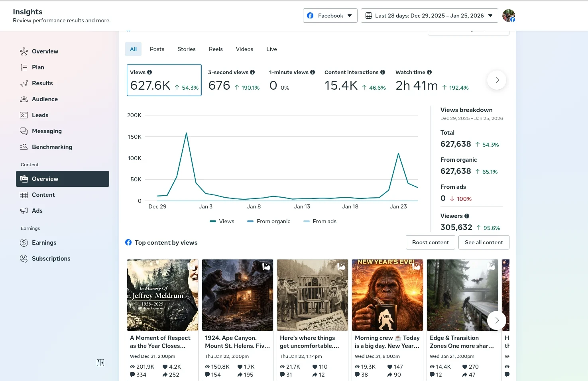Image resolution: width=588 pixels, height=381 pixels.
Task: Select the 3-second views metric card
Action: (x=234, y=80)
